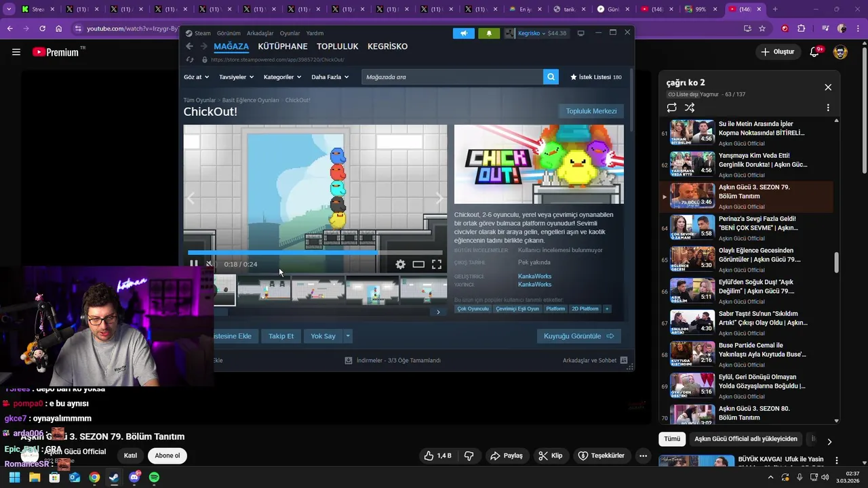The width and height of the screenshot is (868, 488).
Task: Click Steam Big Picture monitor icon
Action: click(580, 33)
